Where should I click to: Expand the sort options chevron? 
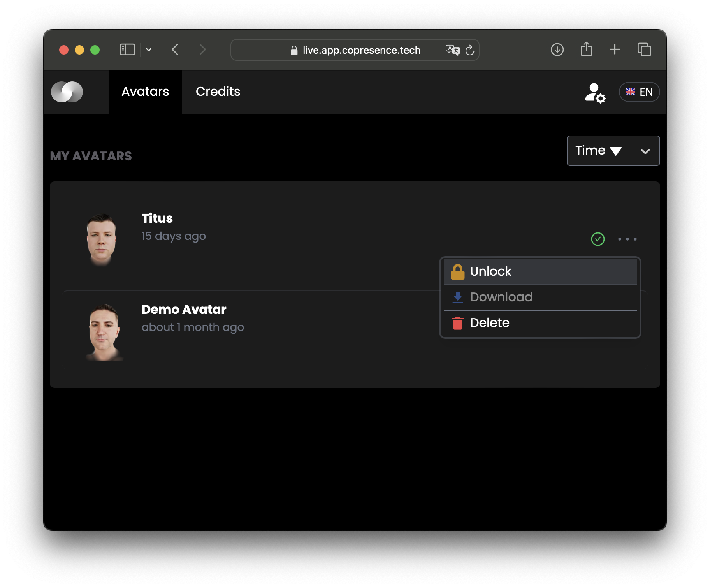click(x=645, y=151)
